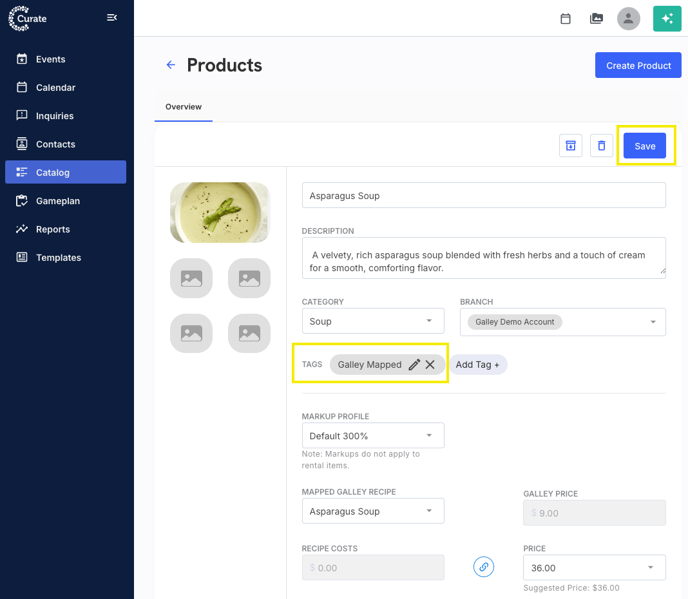The width and height of the screenshot is (688, 599).
Task: Switch to the Overview tab
Action: 183,107
